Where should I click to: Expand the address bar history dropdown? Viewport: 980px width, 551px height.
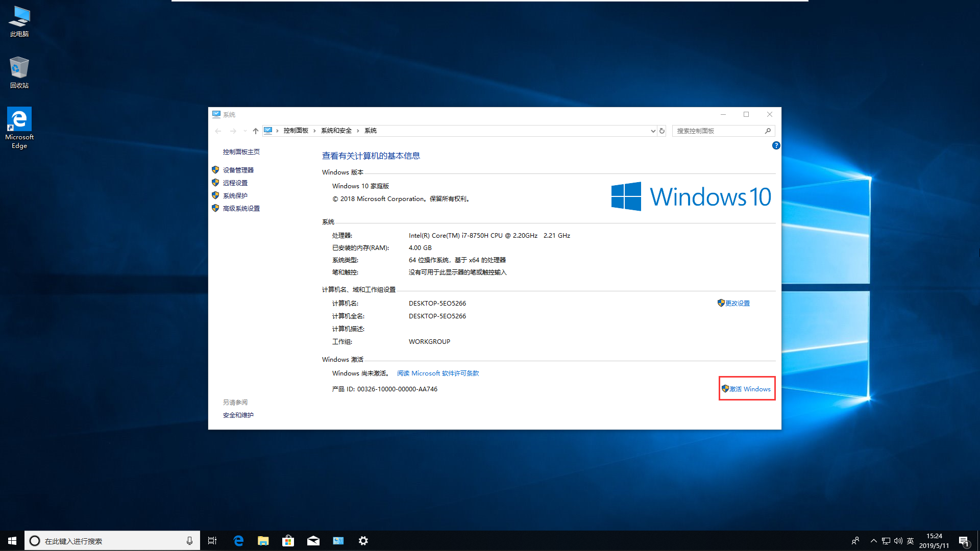[x=653, y=131]
